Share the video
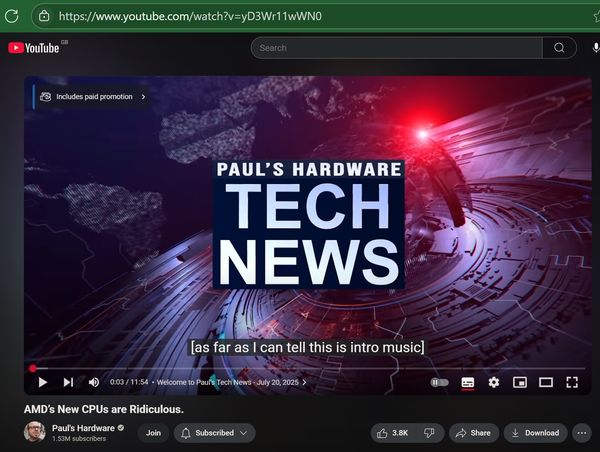 point(474,433)
